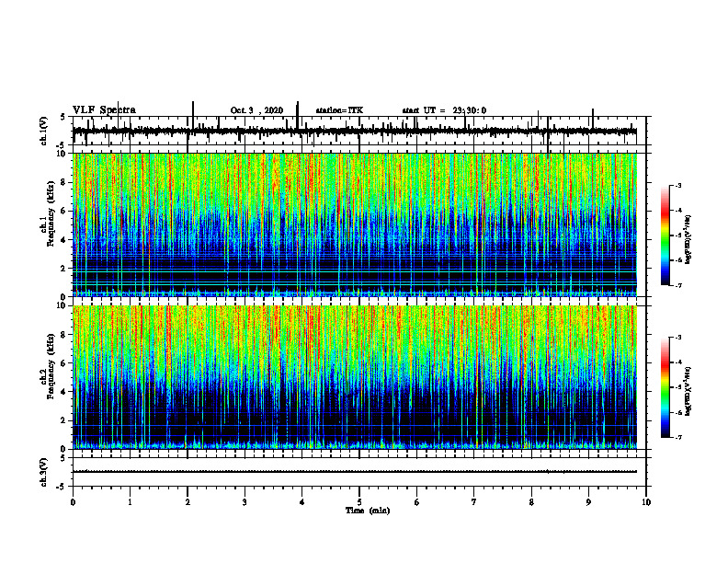Click the "start UT = 23:30: 0" text

click(444, 110)
